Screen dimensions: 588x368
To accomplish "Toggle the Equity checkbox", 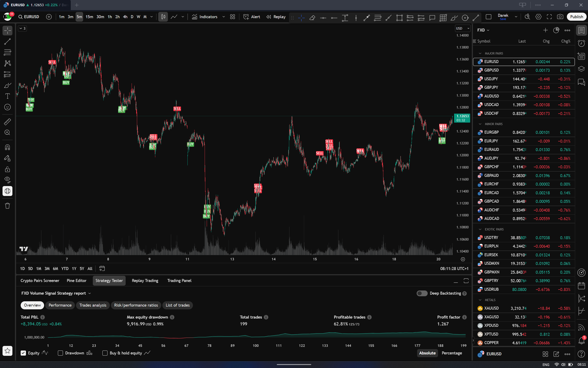I will coord(23,353).
